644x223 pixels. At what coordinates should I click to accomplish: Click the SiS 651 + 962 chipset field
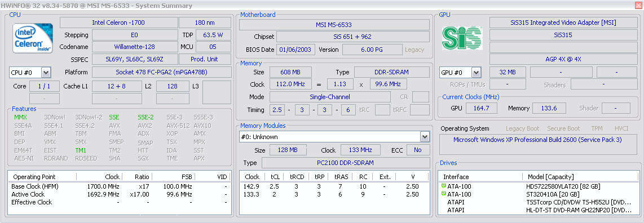coord(352,37)
